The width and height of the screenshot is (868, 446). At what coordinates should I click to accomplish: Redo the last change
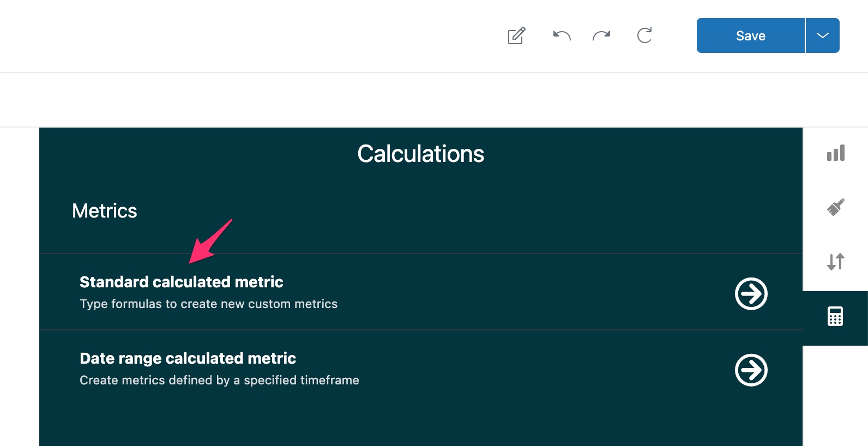click(x=601, y=35)
